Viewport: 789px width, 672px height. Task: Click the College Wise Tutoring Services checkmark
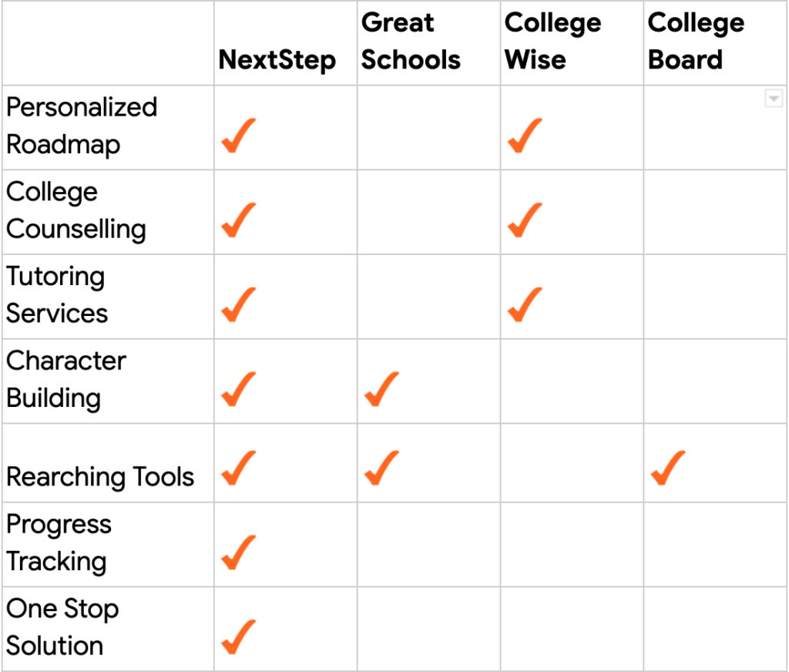(525, 304)
